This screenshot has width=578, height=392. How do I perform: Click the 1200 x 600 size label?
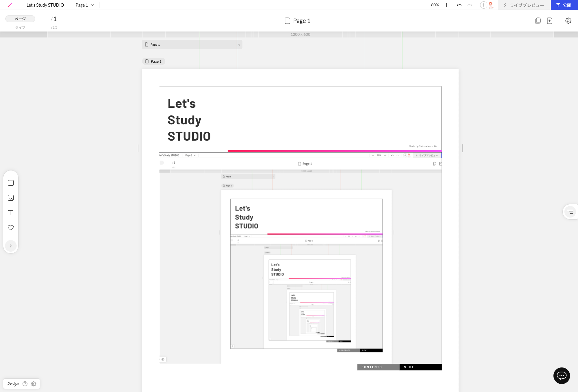click(x=300, y=34)
